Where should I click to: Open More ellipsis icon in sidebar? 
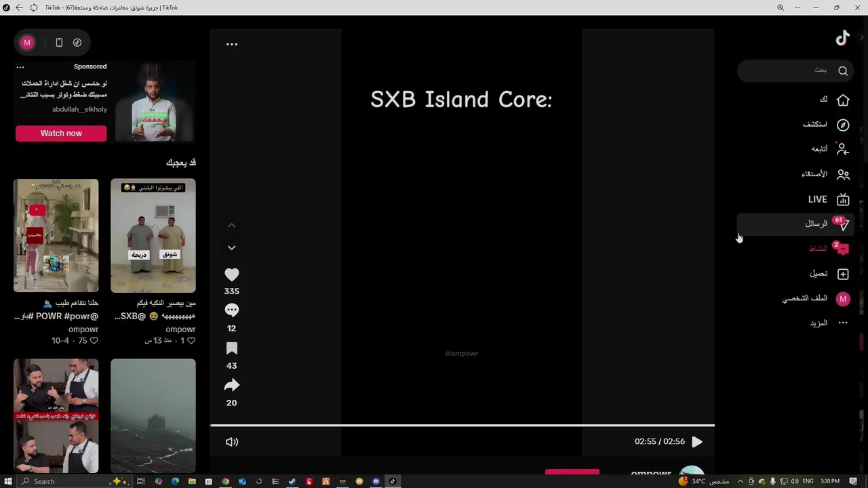843,323
